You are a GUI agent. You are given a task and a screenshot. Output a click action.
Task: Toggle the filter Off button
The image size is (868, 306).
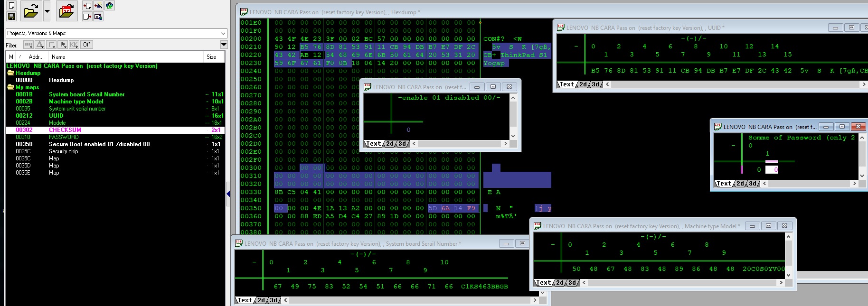click(86, 45)
